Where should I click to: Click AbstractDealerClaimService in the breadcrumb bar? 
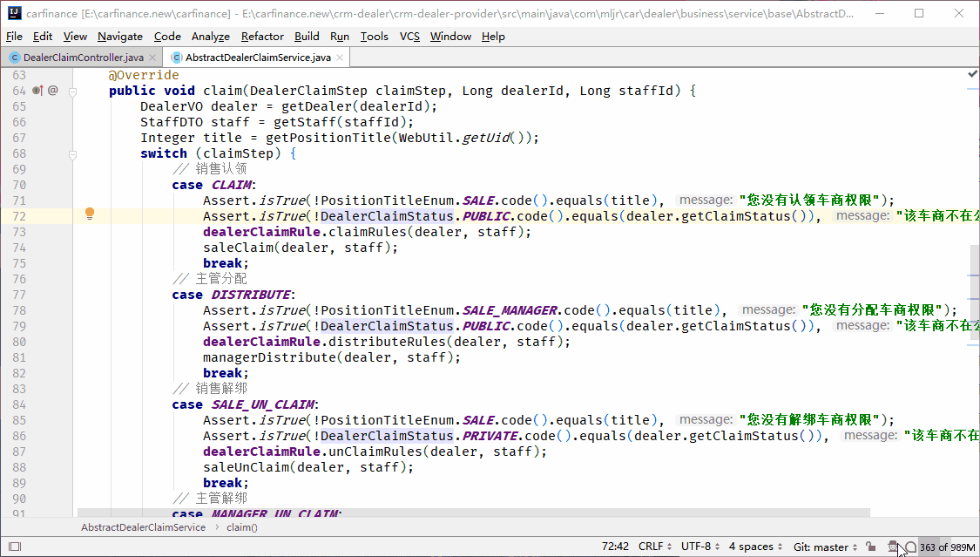pyautogui.click(x=143, y=527)
